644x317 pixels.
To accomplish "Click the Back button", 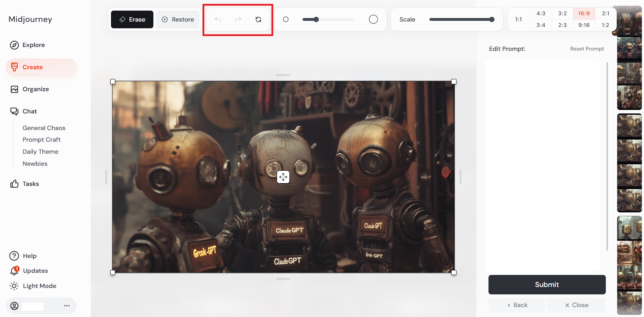I will 517,305.
